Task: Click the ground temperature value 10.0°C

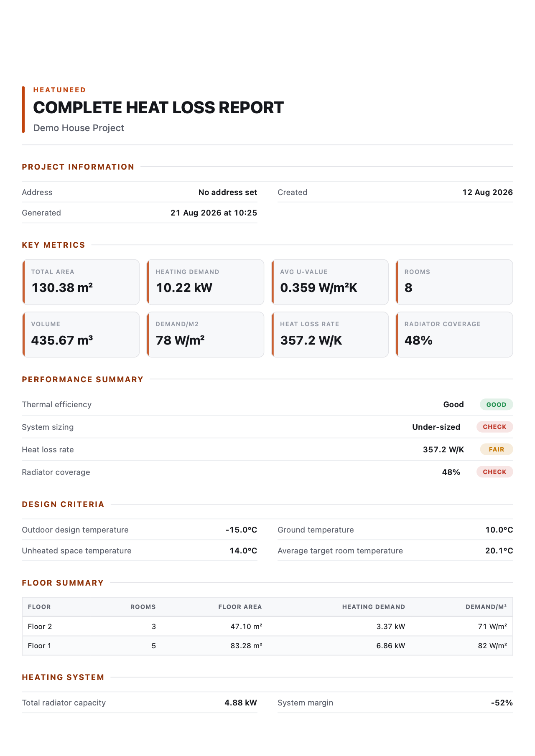Action: (499, 530)
